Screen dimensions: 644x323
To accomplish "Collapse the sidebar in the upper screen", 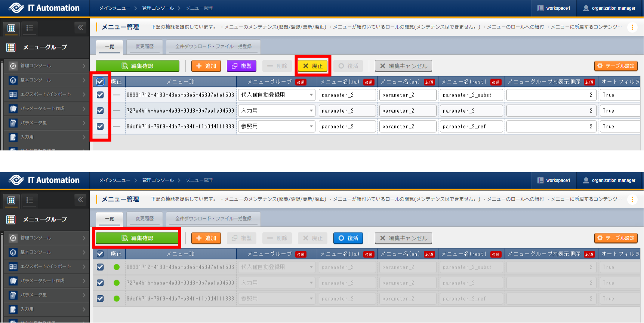I will (x=80, y=27).
